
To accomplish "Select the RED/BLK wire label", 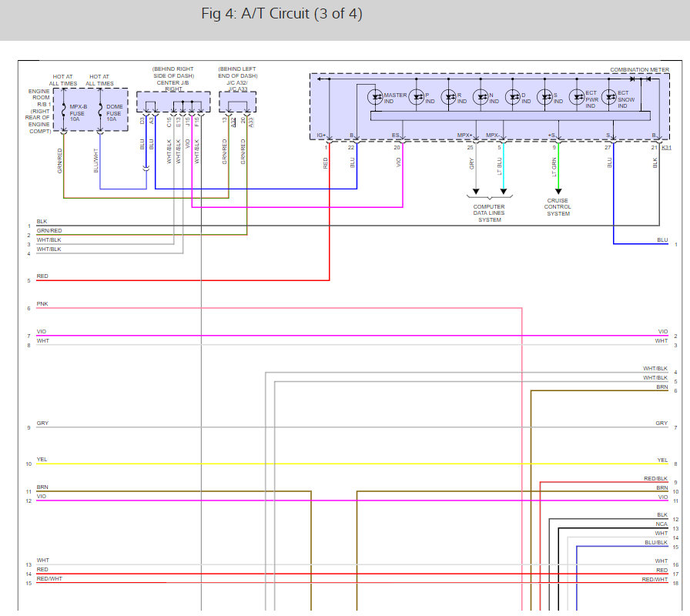I will pyautogui.click(x=655, y=478).
